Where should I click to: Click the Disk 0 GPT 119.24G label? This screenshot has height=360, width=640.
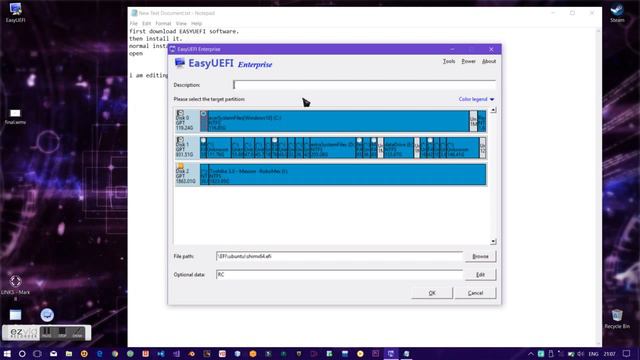click(184, 123)
